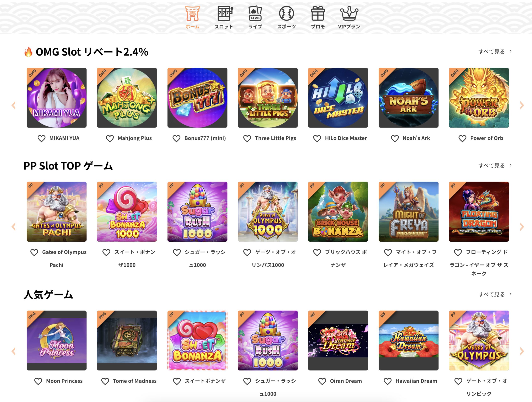Toggle favorite heart for Noah's Ark
This screenshot has height=402, width=532.
(395, 139)
